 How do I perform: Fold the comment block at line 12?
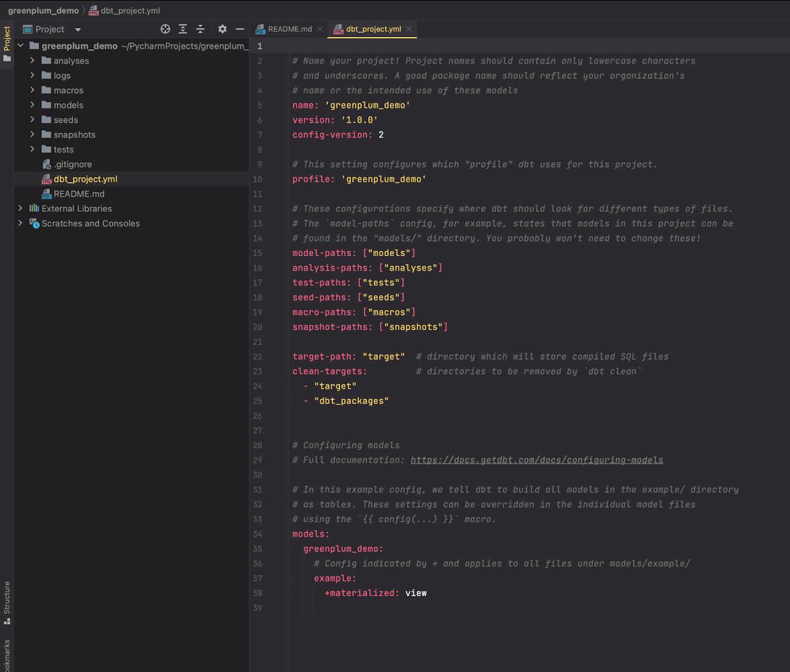288,209
